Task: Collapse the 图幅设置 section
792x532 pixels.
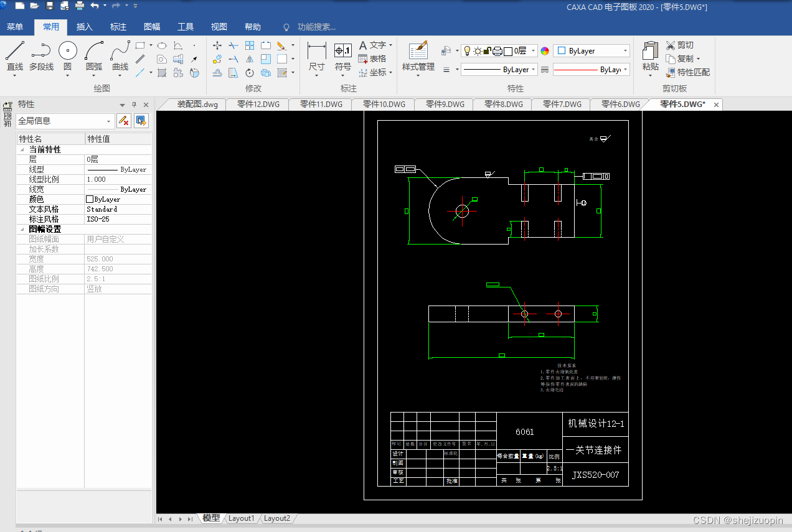Action: (x=22, y=230)
